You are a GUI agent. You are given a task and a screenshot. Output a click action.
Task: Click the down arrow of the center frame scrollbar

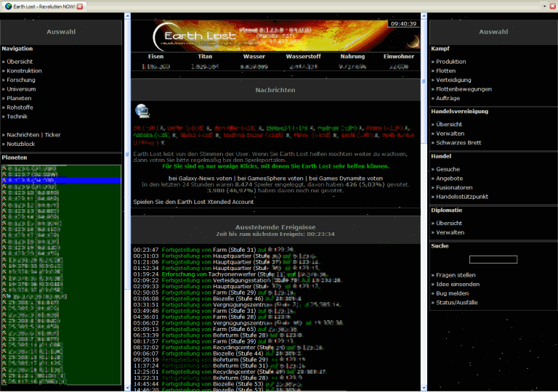(x=424, y=388)
